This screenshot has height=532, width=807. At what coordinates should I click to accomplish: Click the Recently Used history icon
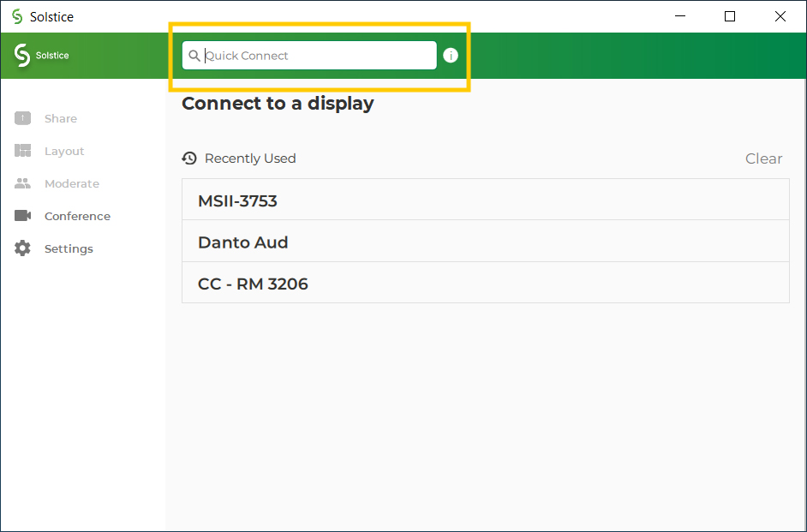click(189, 158)
